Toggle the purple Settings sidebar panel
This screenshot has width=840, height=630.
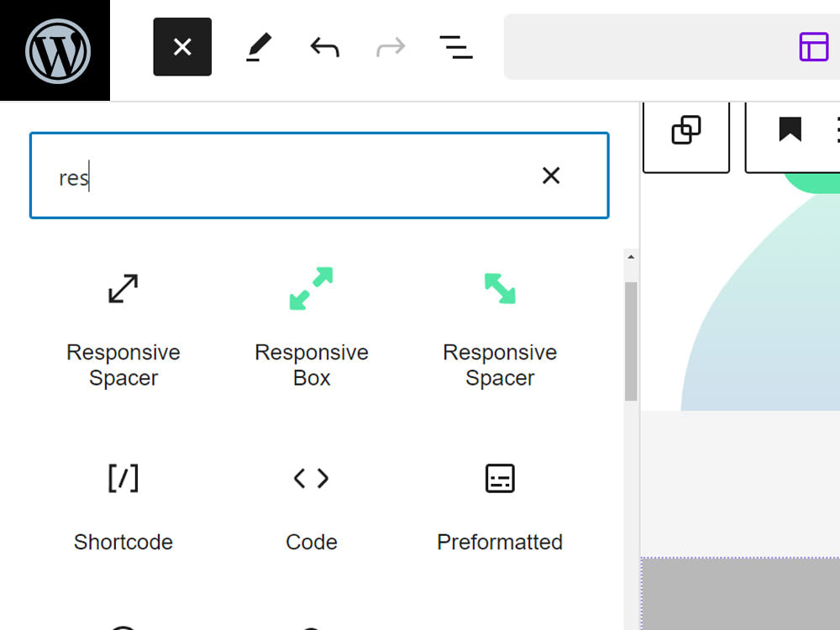[813, 47]
